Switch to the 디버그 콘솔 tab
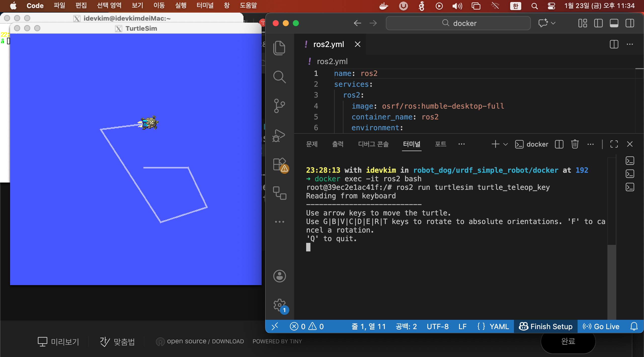Image resolution: width=644 pixels, height=357 pixels. (374, 144)
